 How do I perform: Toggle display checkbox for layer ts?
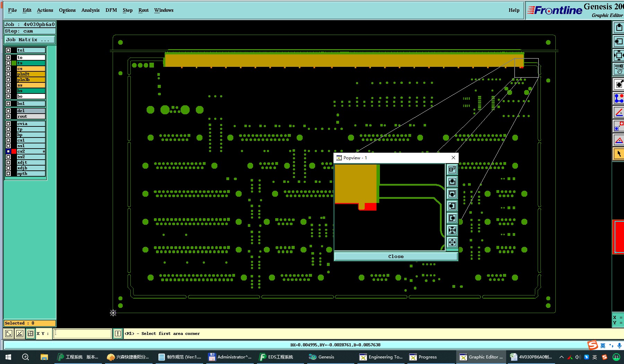tap(8, 63)
